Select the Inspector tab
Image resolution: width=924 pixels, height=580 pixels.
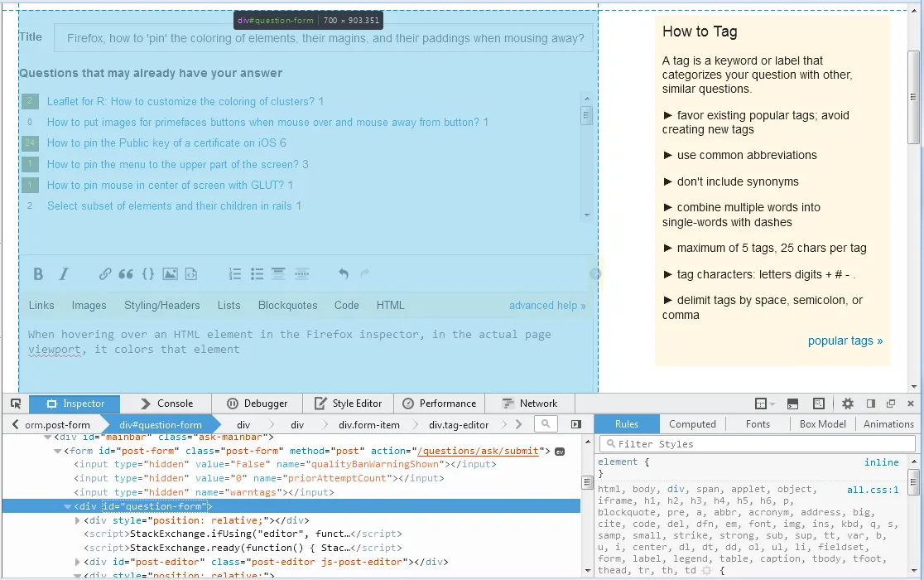tap(75, 404)
